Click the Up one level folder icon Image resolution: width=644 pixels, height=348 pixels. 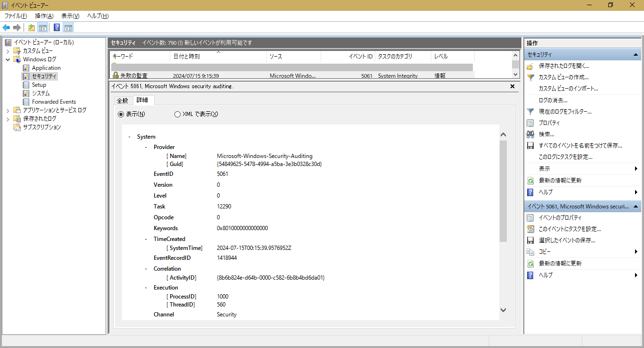(32, 27)
